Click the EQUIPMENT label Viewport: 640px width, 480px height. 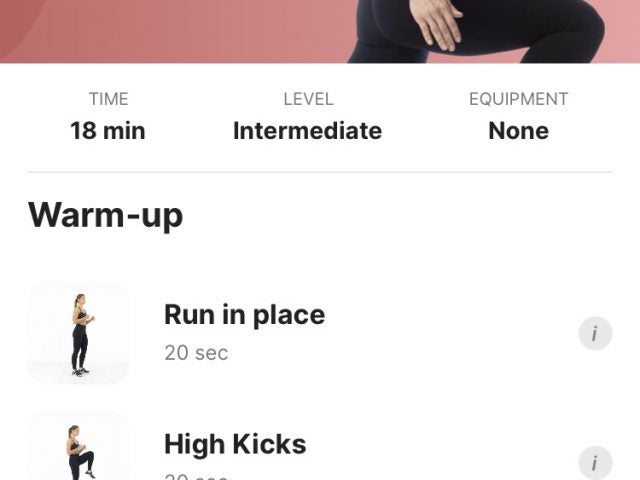tap(518, 99)
